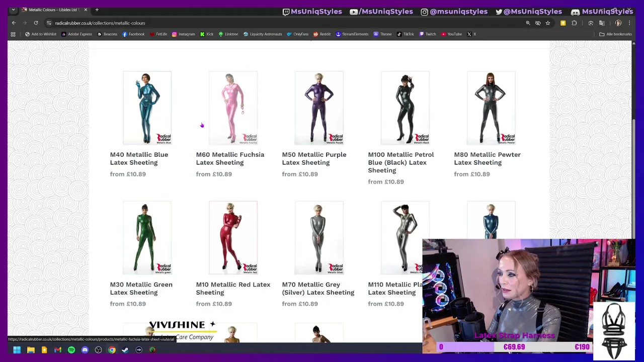Open the Chrome profile avatar
The height and width of the screenshot is (362, 644).
click(618, 23)
